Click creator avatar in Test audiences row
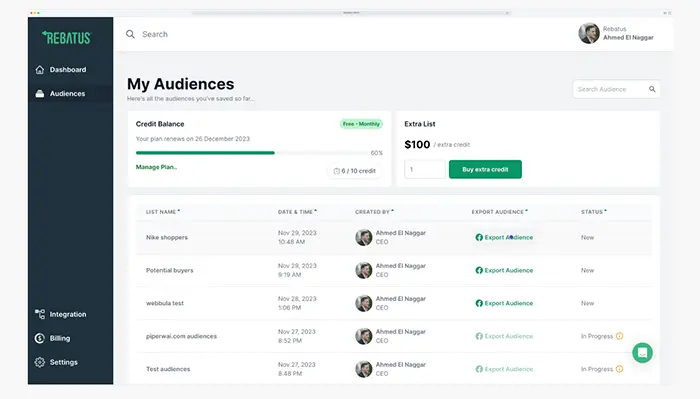This screenshot has height=399, width=700. 364,370
